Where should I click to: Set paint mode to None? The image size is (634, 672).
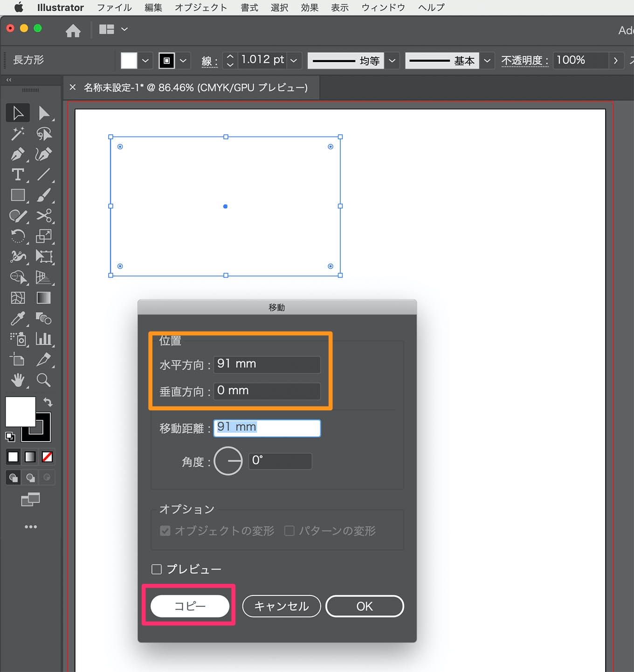[x=47, y=457]
